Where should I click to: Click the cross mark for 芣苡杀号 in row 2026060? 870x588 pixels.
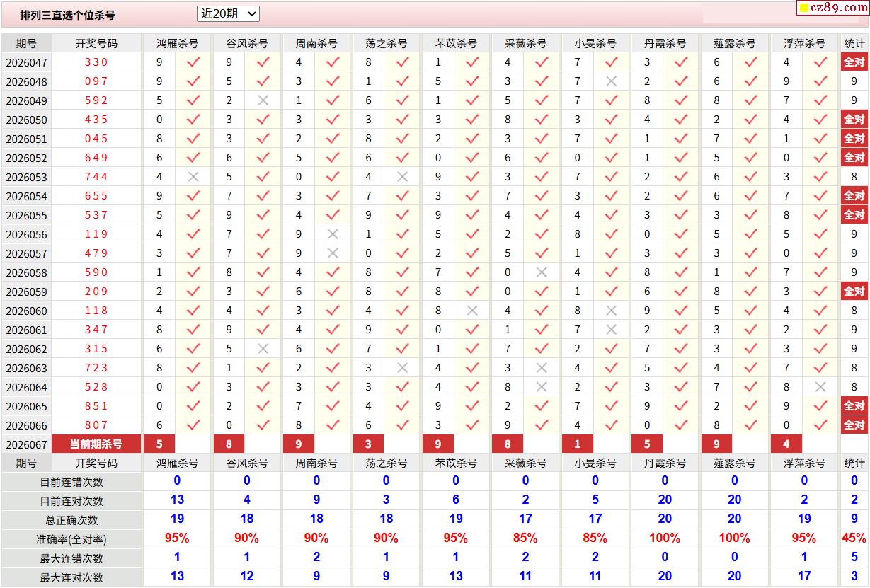(472, 311)
